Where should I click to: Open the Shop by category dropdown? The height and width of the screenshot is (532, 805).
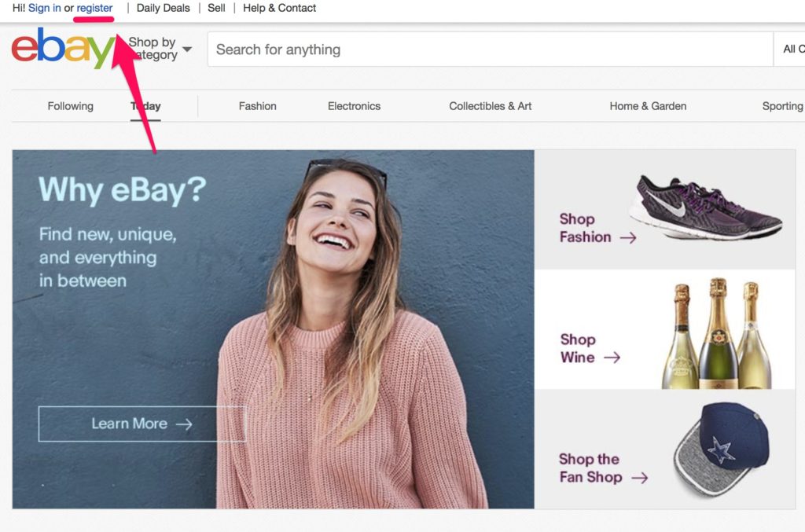click(160, 49)
